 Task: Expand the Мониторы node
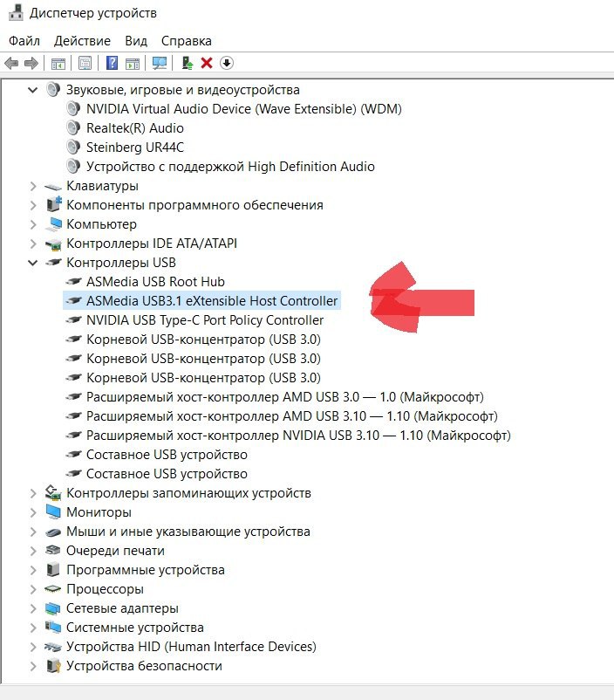pos(32,512)
